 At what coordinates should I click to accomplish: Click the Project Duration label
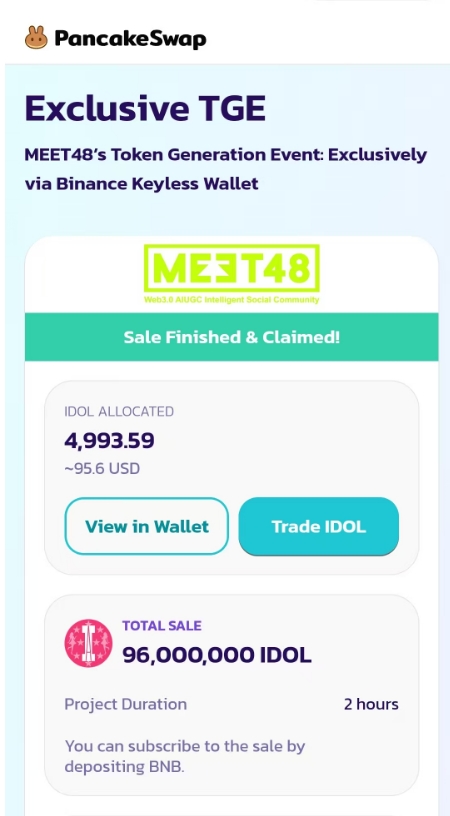125,704
